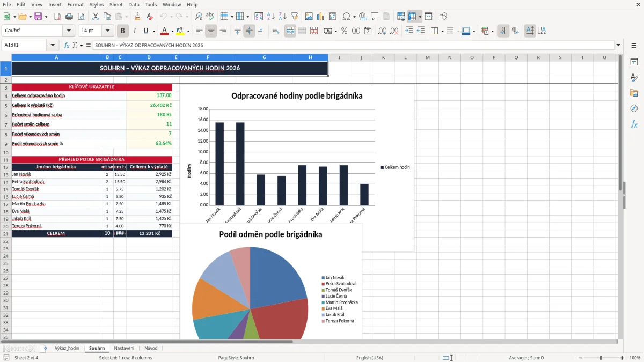
Task: Open the AutoFilter funnel icon
Action: [x=294, y=17]
